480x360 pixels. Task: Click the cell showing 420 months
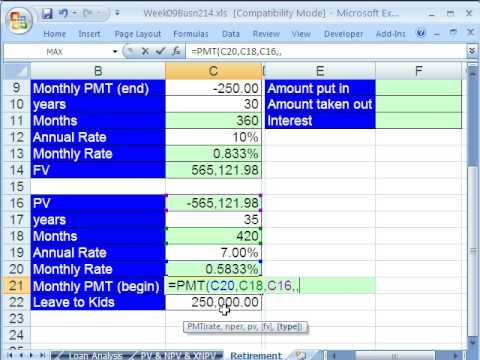(x=213, y=236)
